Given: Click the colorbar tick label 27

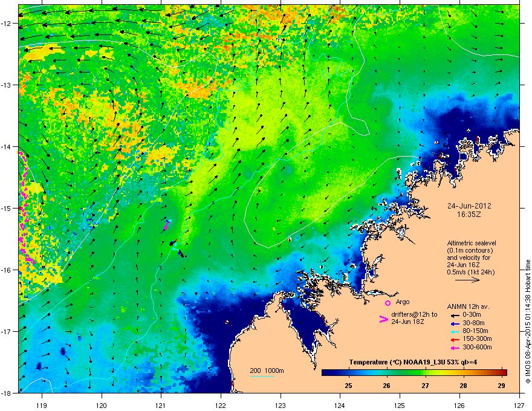Looking at the screenshot, I should pyautogui.click(x=425, y=386).
